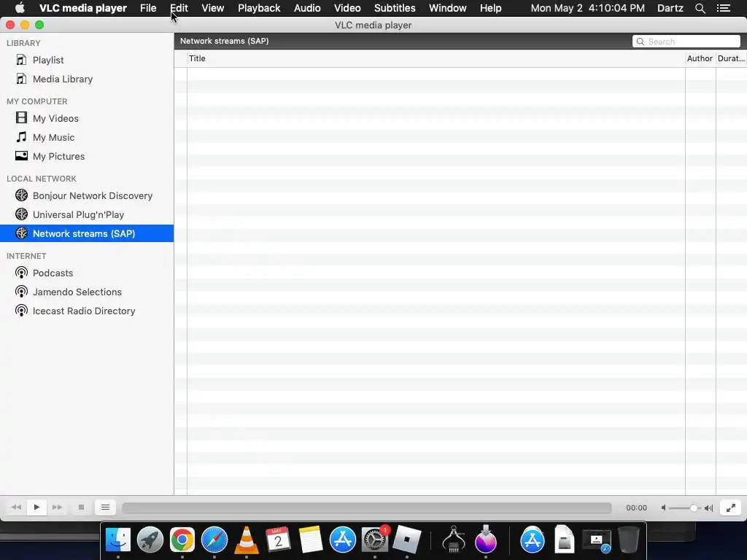Click the Media Library note icon
747x560 pixels.
pos(21,79)
